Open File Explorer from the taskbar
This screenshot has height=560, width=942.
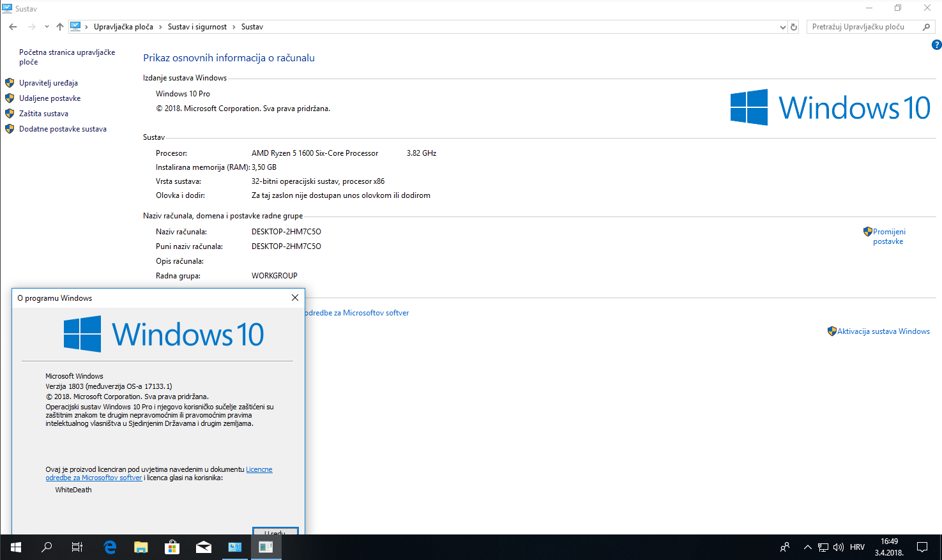tap(141, 547)
